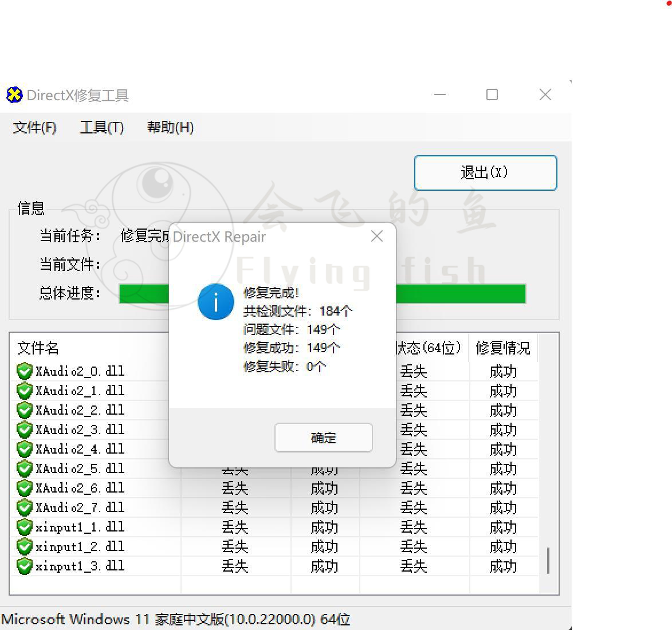672x630 pixels.
Task: Click the green shield icon for XAudio2_2.dll
Action: tap(25, 410)
